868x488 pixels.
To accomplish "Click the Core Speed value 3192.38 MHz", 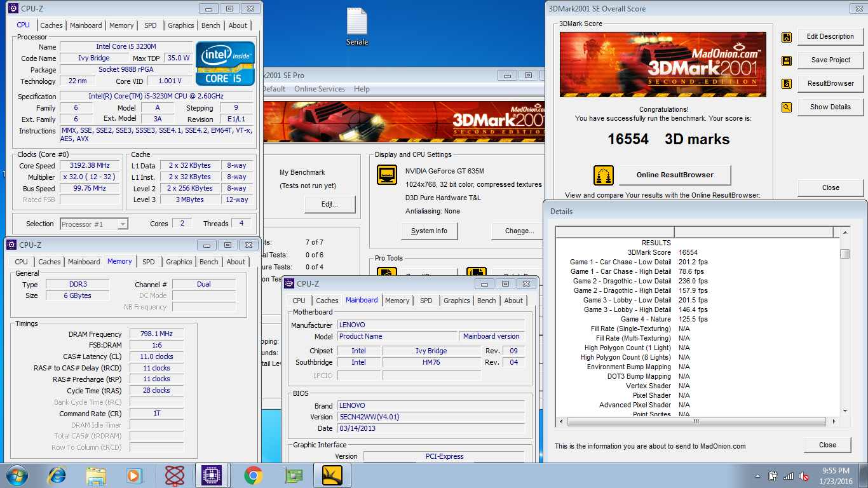I will [90, 166].
